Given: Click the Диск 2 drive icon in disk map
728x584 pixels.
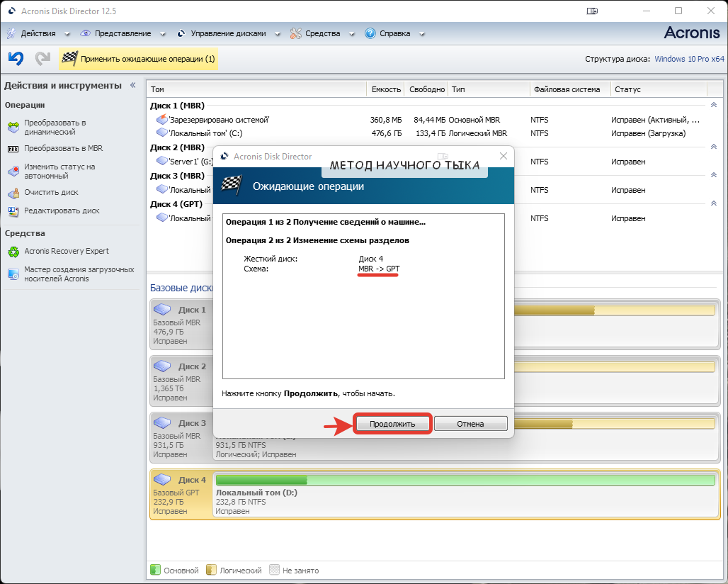Looking at the screenshot, I should 162,366.
